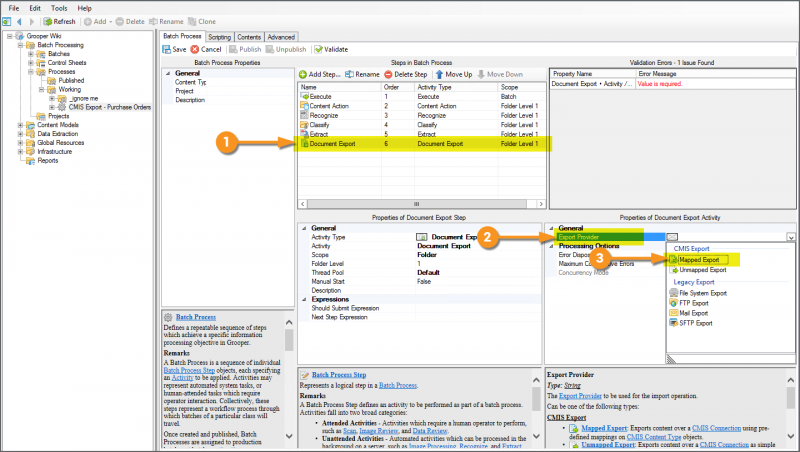This screenshot has height=452, width=800.
Task: Click the Unpublish button
Action: pyautogui.click(x=286, y=49)
